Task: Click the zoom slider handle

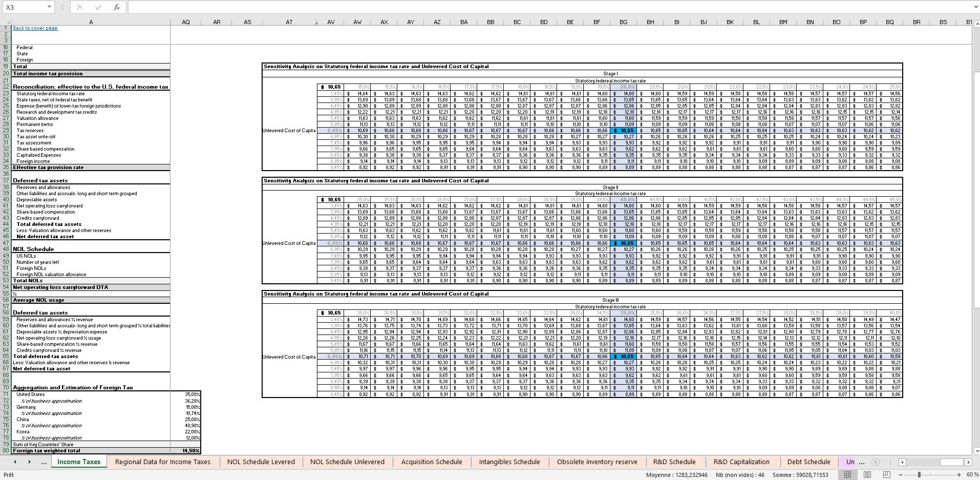Action: (919, 475)
